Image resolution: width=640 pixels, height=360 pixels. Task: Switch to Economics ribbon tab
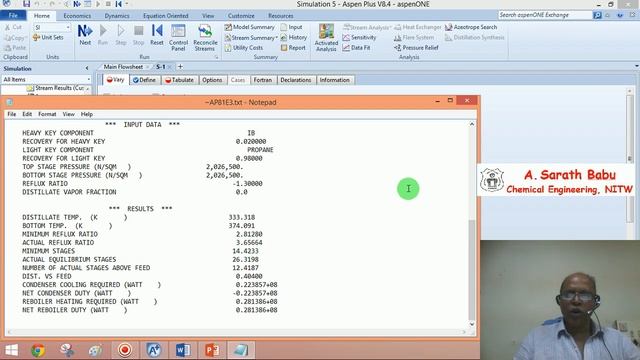(77, 16)
